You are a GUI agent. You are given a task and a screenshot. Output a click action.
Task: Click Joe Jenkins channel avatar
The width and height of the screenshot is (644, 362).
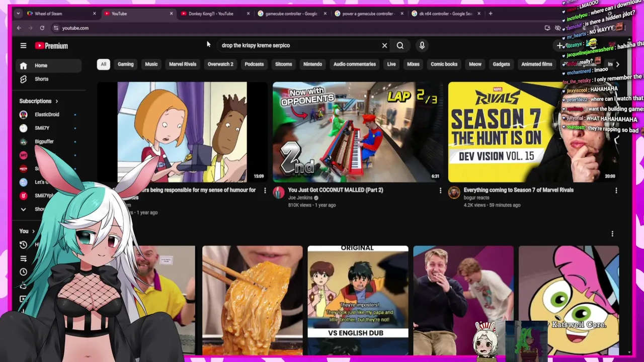tap(279, 193)
